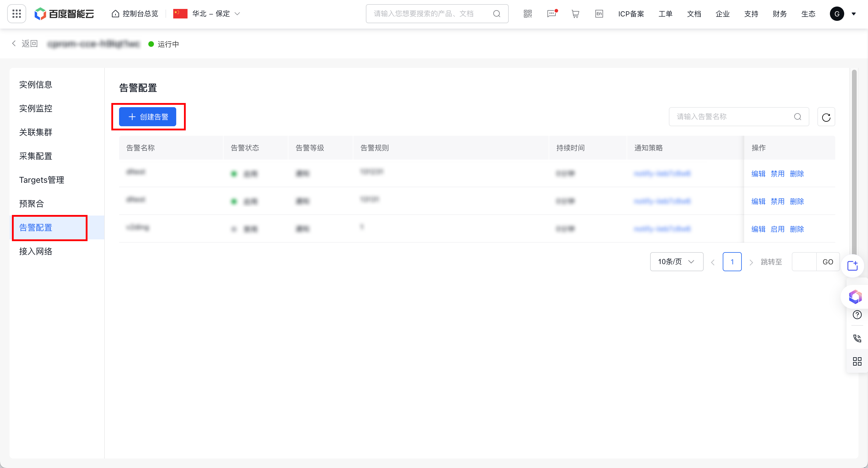Open the floating apps grid icon

coord(857,361)
